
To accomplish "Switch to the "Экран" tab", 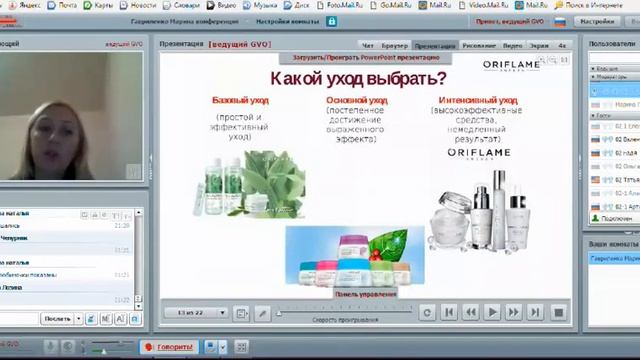I will click(539, 46).
